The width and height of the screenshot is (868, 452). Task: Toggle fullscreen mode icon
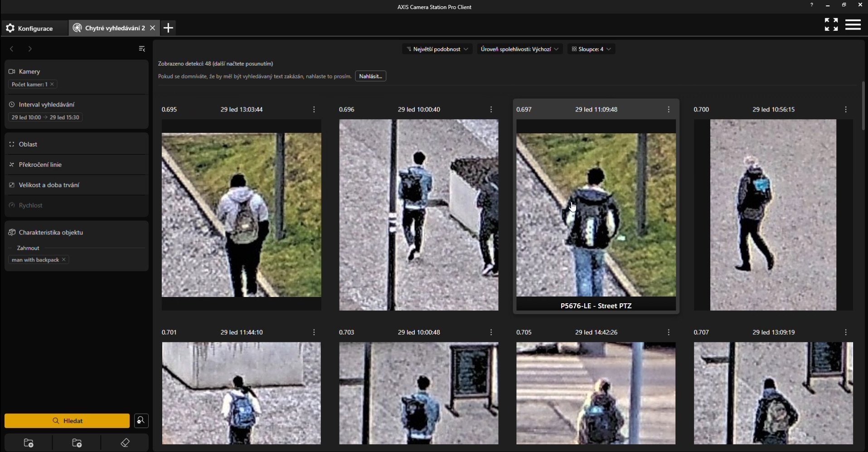pos(831,25)
